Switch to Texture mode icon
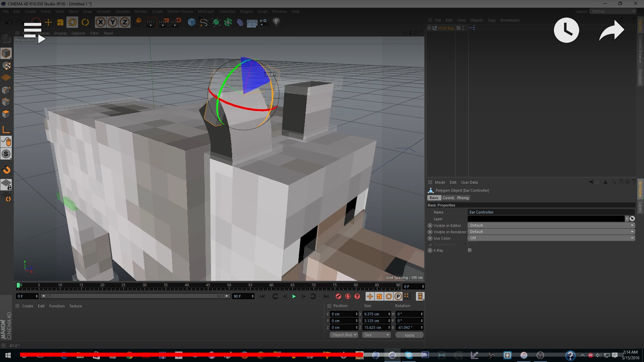The image size is (644, 362). (6, 65)
